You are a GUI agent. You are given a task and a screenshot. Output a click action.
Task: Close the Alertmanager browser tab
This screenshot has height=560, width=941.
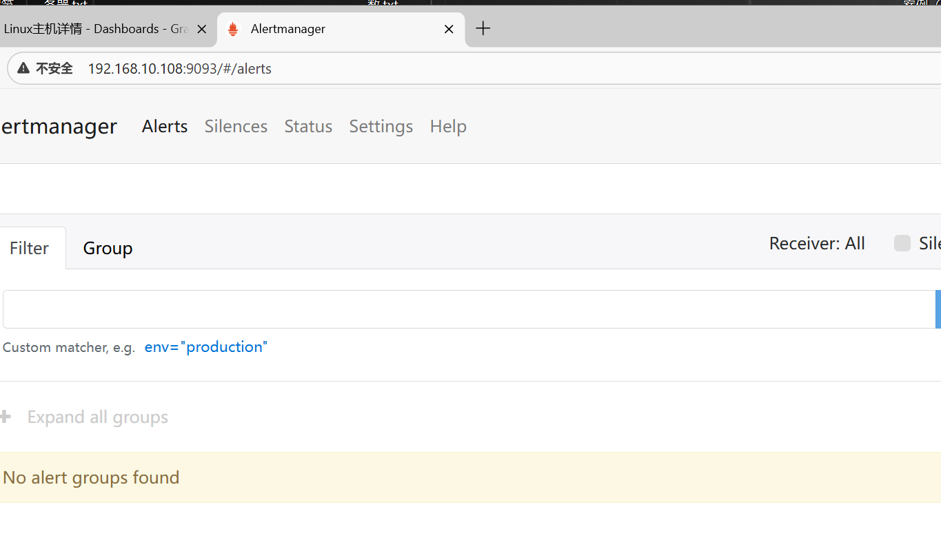pos(449,29)
